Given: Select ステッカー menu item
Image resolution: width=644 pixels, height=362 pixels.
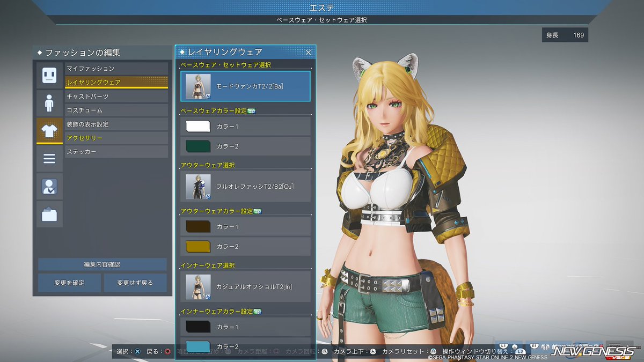Looking at the screenshot, I should pyautogui.click(x=116, y=152).
